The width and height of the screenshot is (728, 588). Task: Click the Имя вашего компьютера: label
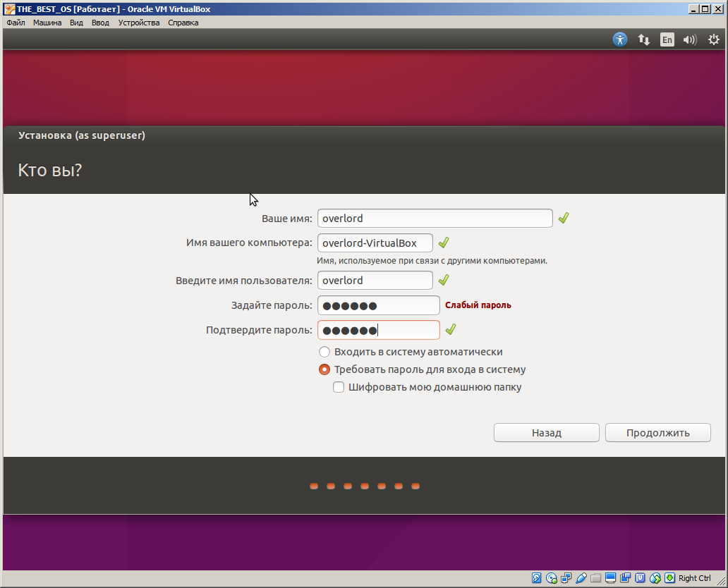coord(249,243)
